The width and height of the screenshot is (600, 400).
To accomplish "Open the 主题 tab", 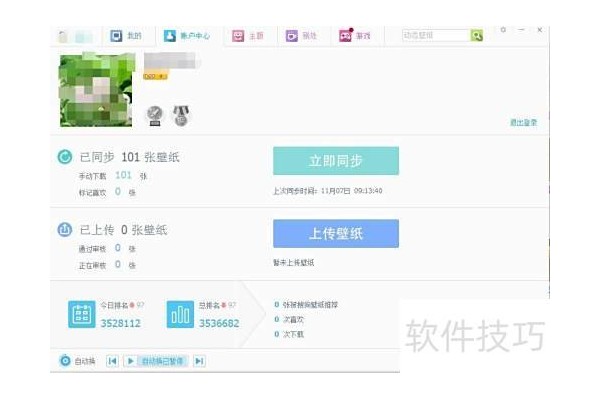I will (248, 36).
